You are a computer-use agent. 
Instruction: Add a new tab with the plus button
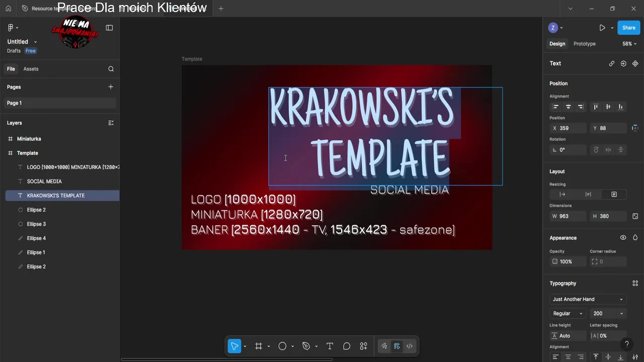pos(220,9)
